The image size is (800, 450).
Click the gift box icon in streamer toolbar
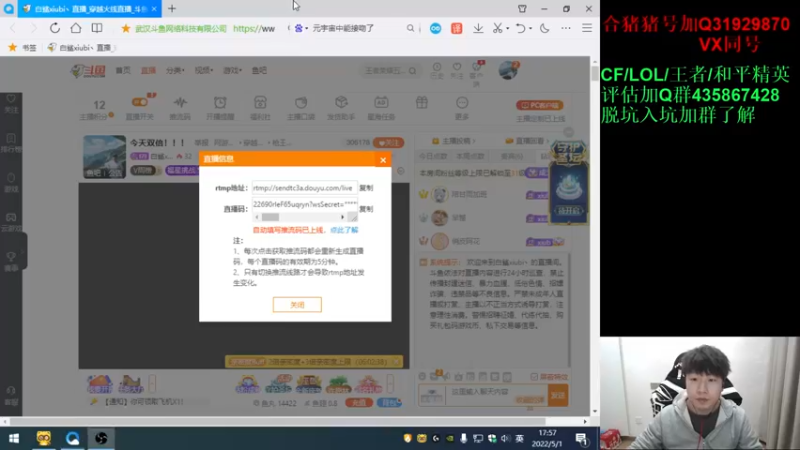coord(421,103)
